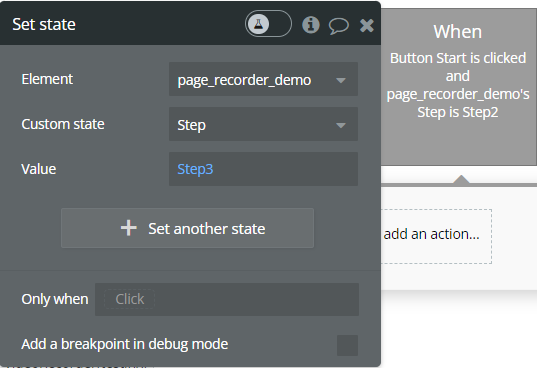Click the arrow beside the Step value
The width and height of the screenshot is (537, 368).
pos(341,125)
